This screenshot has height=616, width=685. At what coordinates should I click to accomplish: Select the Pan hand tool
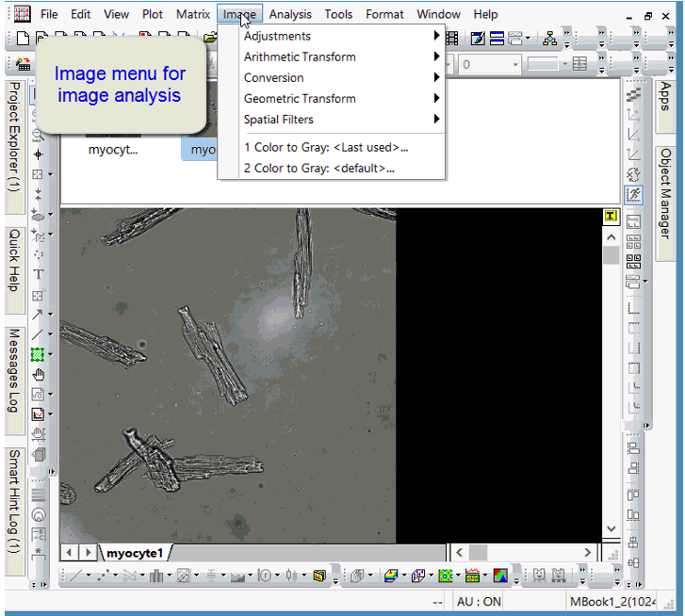click(x=39, y=375)
